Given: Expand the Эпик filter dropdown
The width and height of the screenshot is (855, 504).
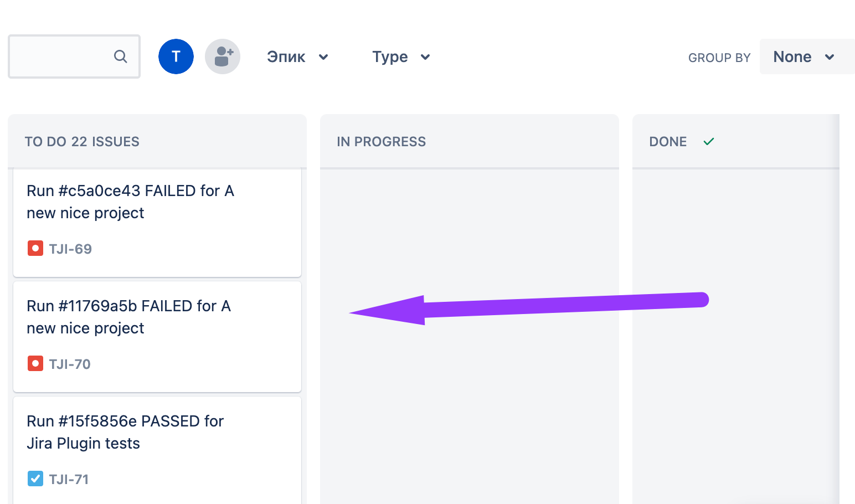Looking at the screenshot, I should tap(298, 56).
